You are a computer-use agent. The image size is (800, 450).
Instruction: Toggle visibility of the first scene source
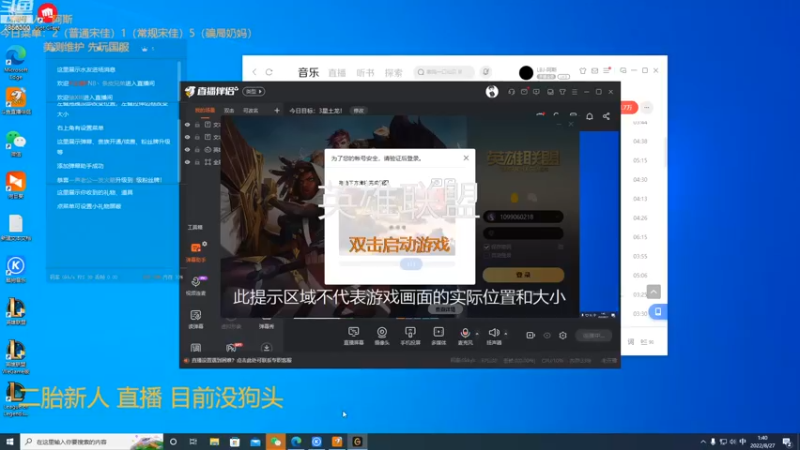(x=187, y=124)
